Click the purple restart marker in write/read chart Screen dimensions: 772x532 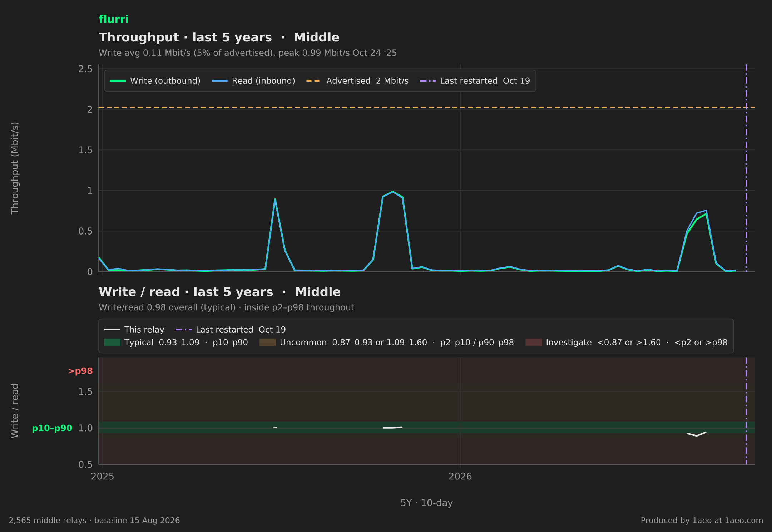pyautogui.click(x=746, y=411)
